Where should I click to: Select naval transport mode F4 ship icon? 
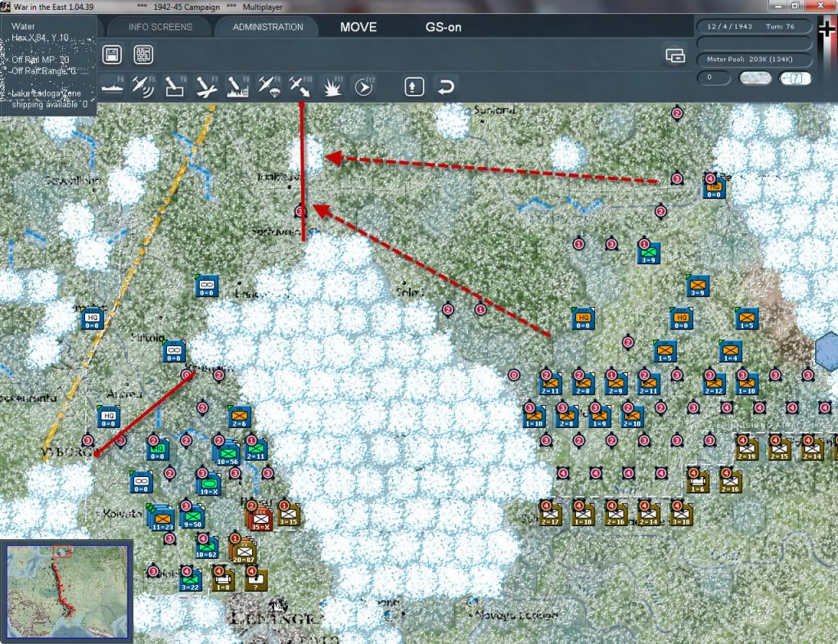pos(113,86)
